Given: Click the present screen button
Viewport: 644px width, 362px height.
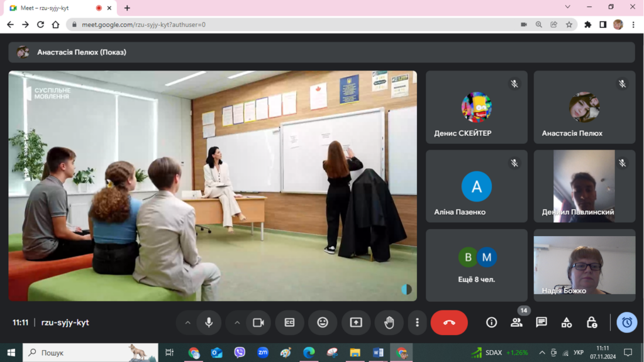Looking at the screenshot, I should pyautogui.click(x=356, y=322).
